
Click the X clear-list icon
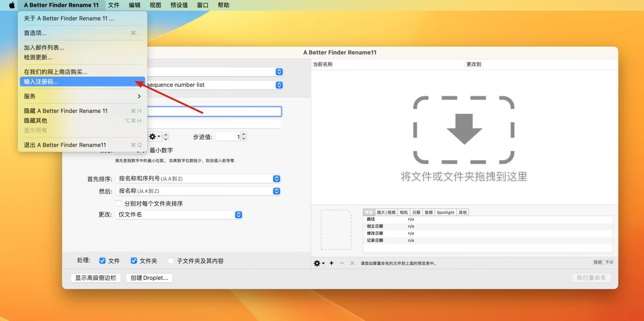pos(352,263)
